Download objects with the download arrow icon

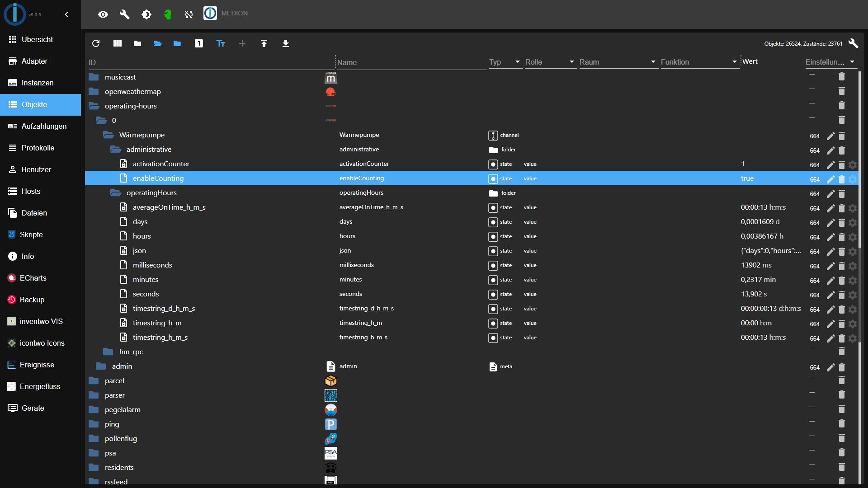(286, 43)
